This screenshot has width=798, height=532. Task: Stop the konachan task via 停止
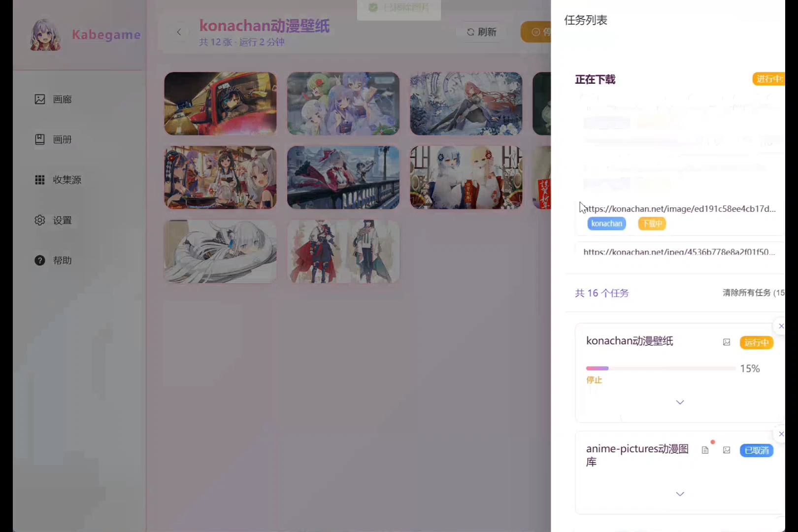(x=594, y=380)
